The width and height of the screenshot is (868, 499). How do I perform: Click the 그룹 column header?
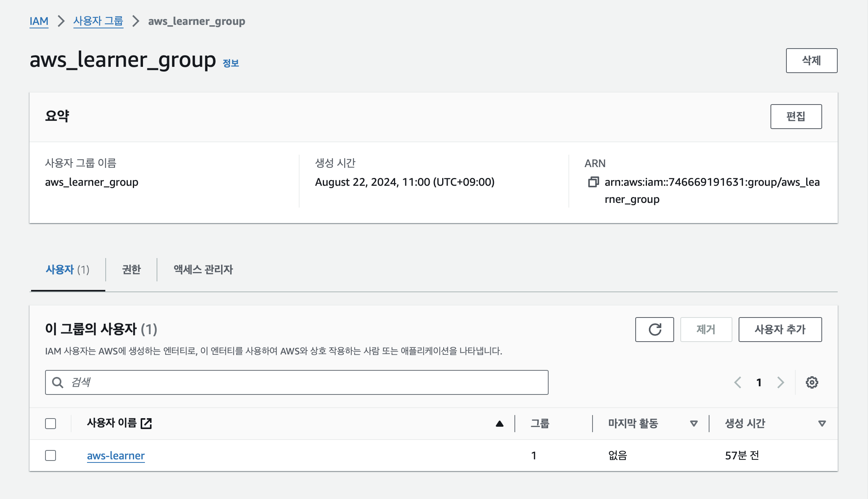pos(540,424)
